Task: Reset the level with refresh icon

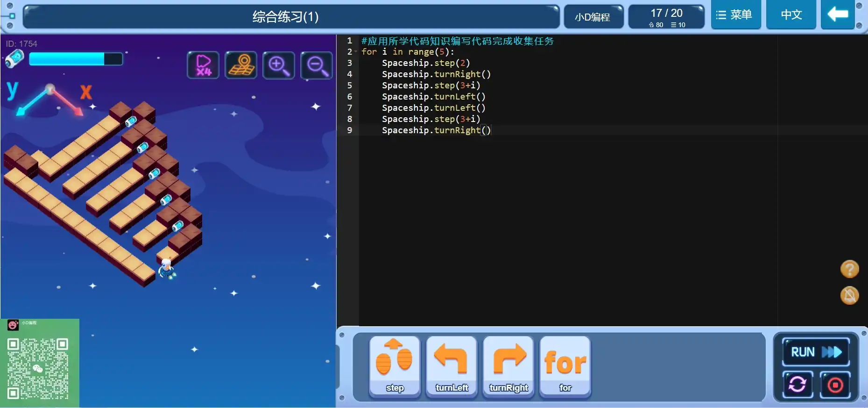Action: [x=797, y=385]
